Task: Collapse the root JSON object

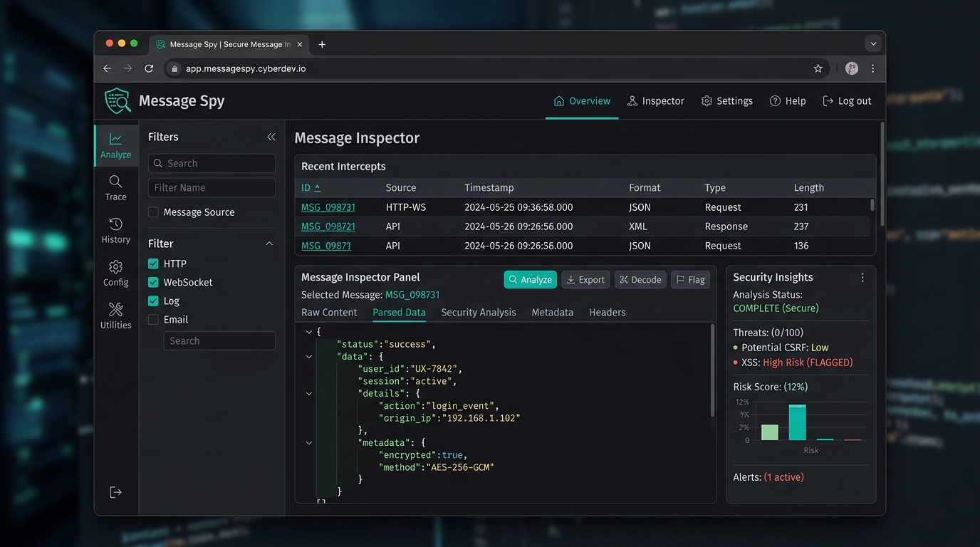Action: tap(309, 332)
